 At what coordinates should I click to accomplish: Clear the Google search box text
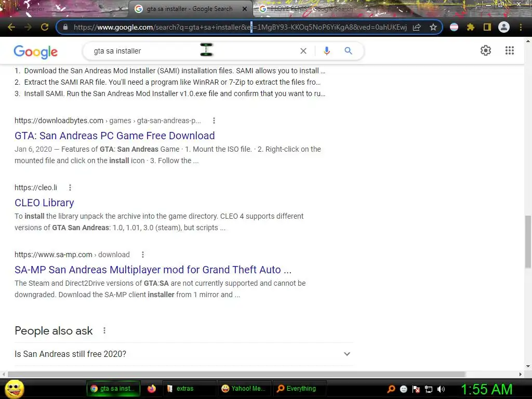pyautogui.click(x=303, y=51)
